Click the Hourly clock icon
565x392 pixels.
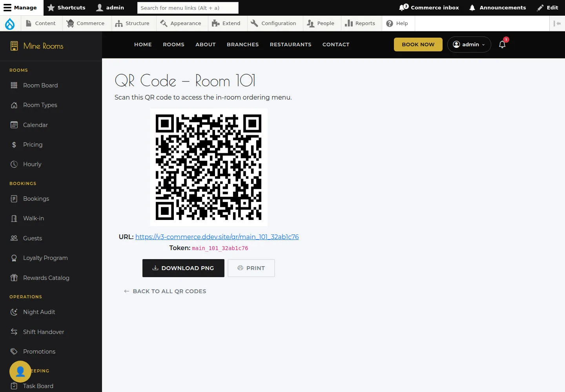[x=14, y=164]
